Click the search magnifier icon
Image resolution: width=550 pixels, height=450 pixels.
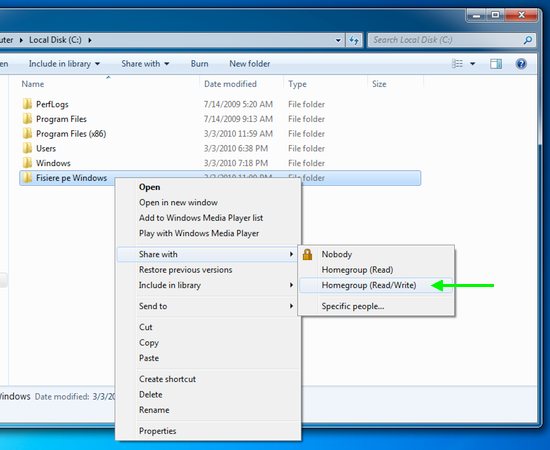[528, 40]
